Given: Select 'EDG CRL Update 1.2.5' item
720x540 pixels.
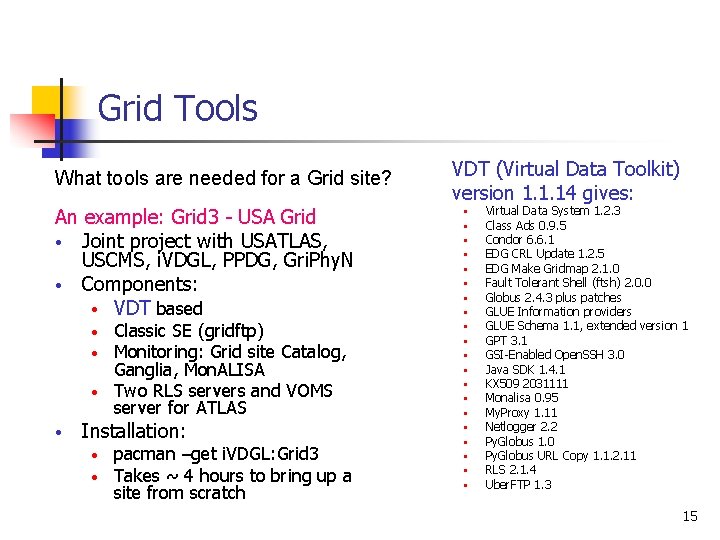Looking at the screenshot, I should click(x=545, y=254).
